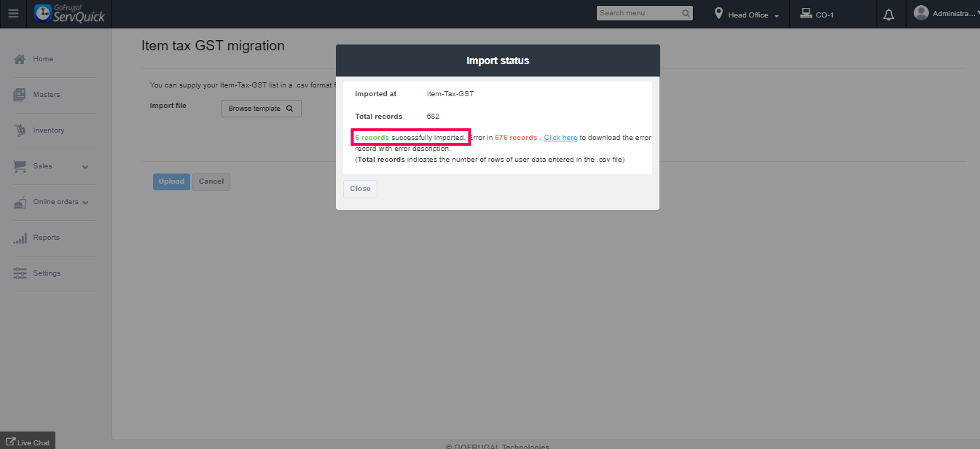Click the Total records value 682
980x449 pixels.
coord(433,117)
